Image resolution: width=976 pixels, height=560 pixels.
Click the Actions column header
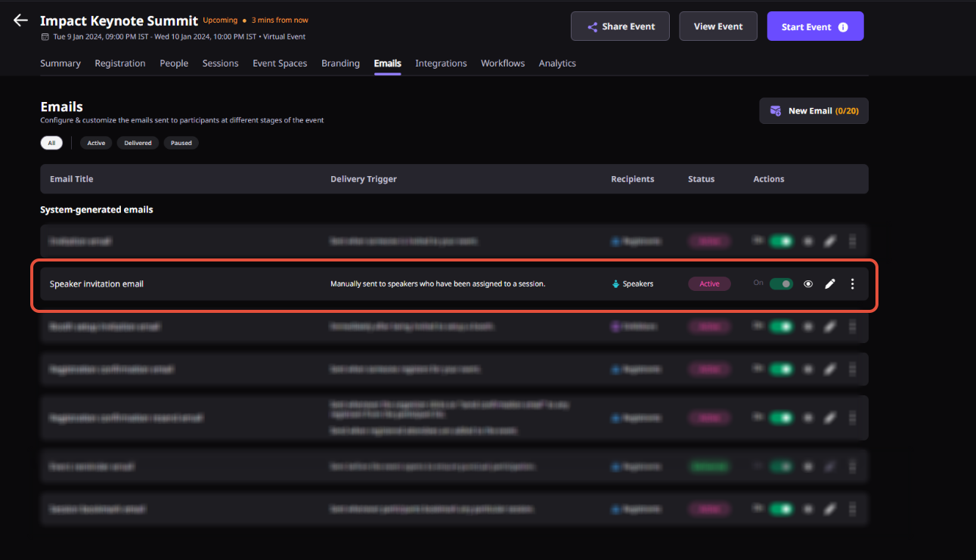tap(769, 179)
